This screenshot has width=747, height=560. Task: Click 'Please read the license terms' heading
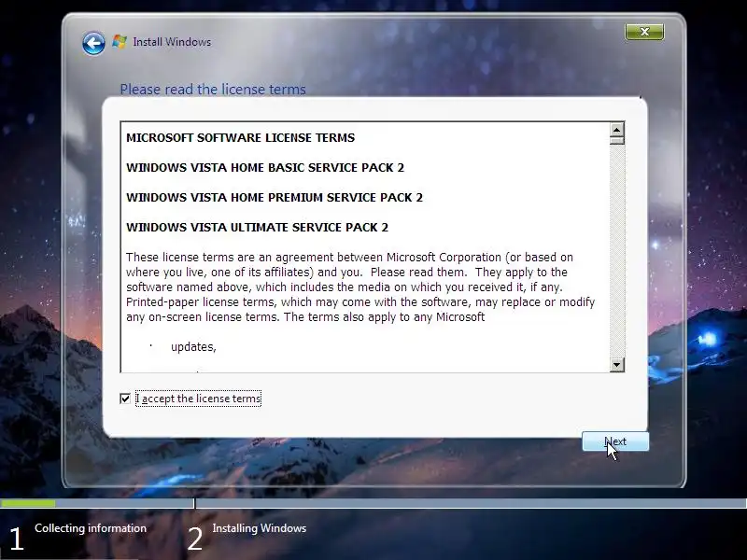click(213, 89)
